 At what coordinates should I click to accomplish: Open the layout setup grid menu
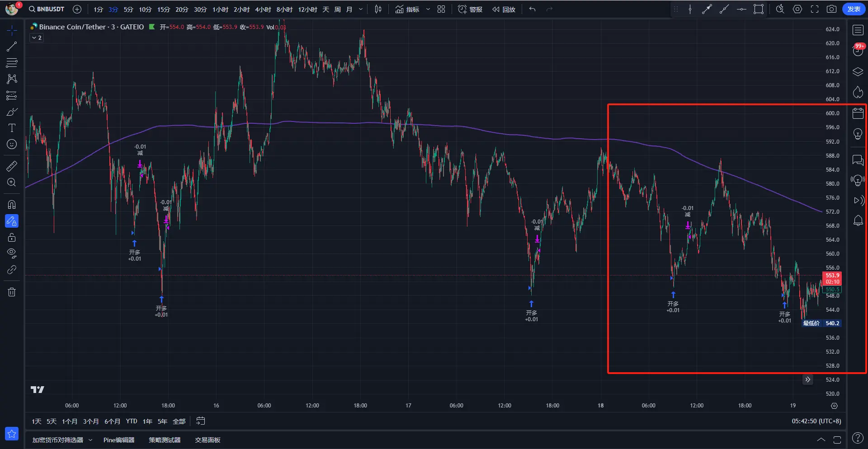pyautogui.click(x=441, y=9)
